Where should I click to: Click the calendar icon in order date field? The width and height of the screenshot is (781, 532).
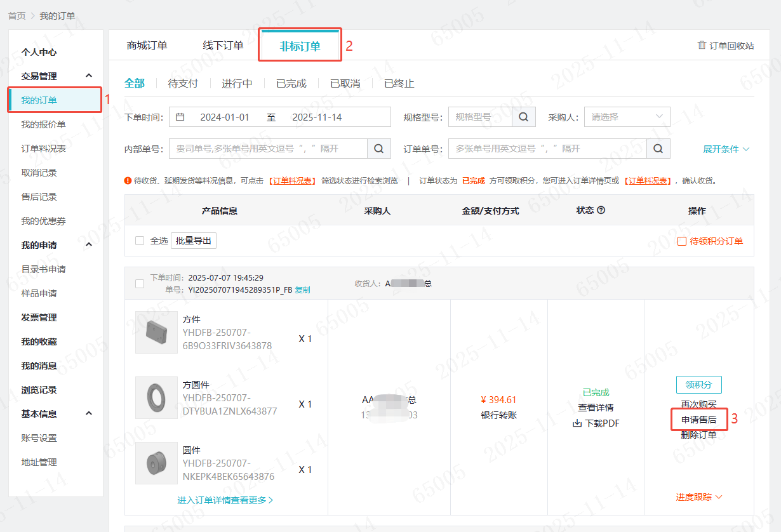coord(180,117)
